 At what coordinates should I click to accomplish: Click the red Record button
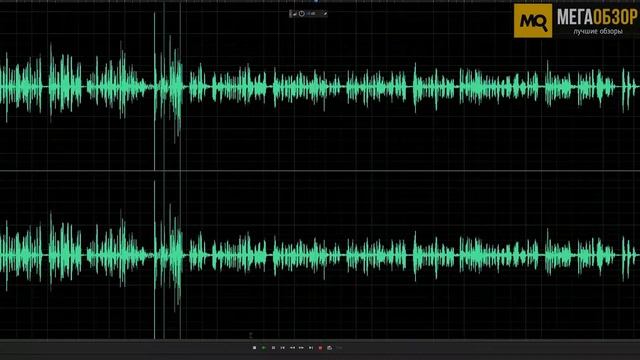coord(320,348)
